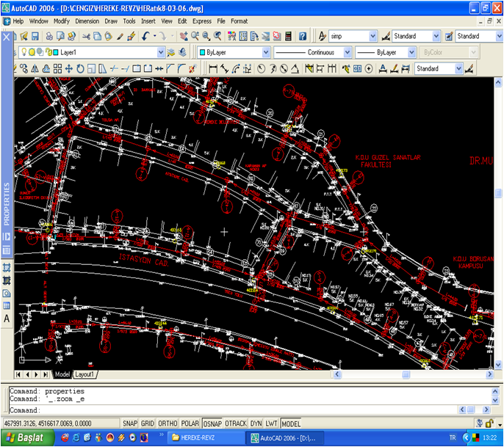Click the command line input area
The width and height of the screenshot is (504, 447).
point(234,410)
